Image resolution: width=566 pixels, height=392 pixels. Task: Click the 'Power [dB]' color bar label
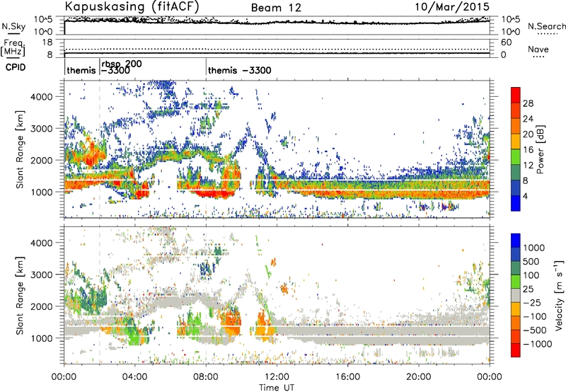(541, 150)
